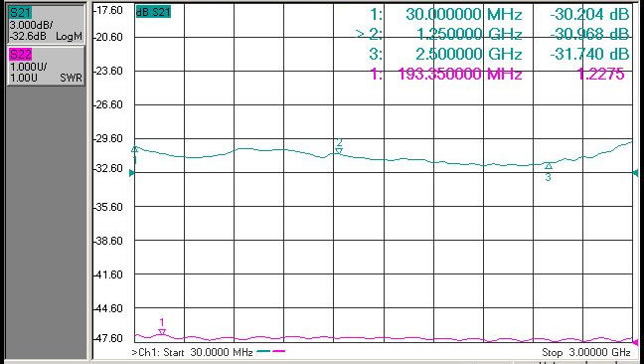Click the magenta S22 reference arrow at right
The height and width of the screenshot is (364, 644).
[636, 342]
